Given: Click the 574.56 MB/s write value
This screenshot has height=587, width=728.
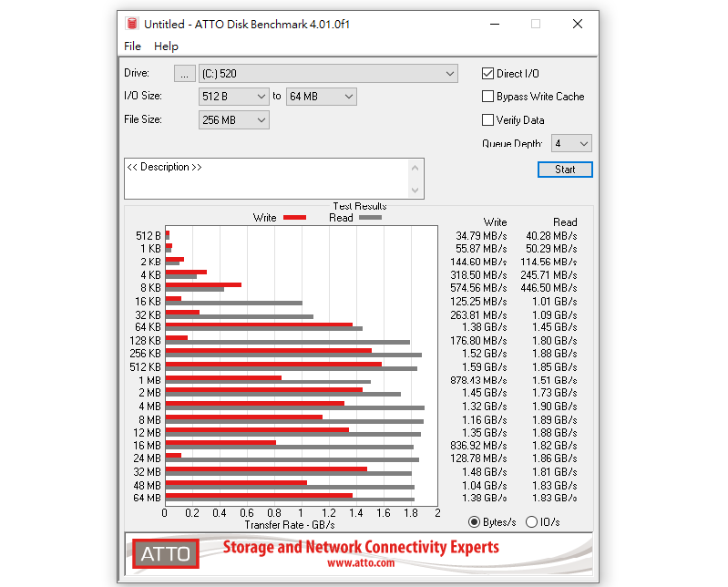Looking at the screenshot, I should [x=478, y=288].
